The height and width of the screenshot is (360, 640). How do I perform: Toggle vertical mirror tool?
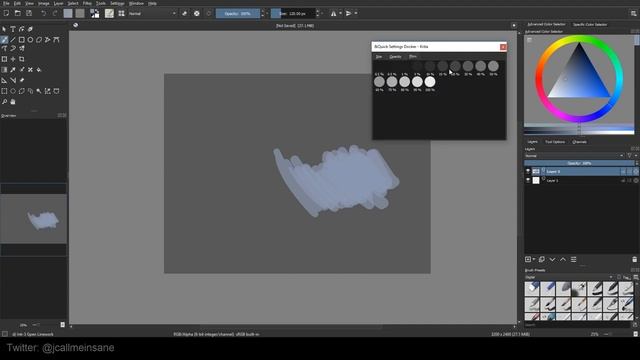tap(348, 13)
